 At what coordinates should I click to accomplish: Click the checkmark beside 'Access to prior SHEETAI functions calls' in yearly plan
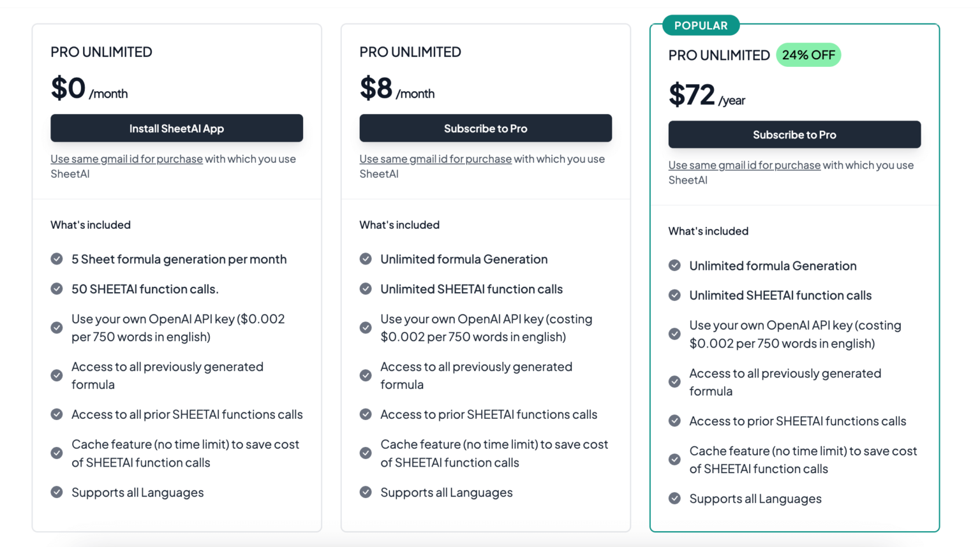click(674, 421)
